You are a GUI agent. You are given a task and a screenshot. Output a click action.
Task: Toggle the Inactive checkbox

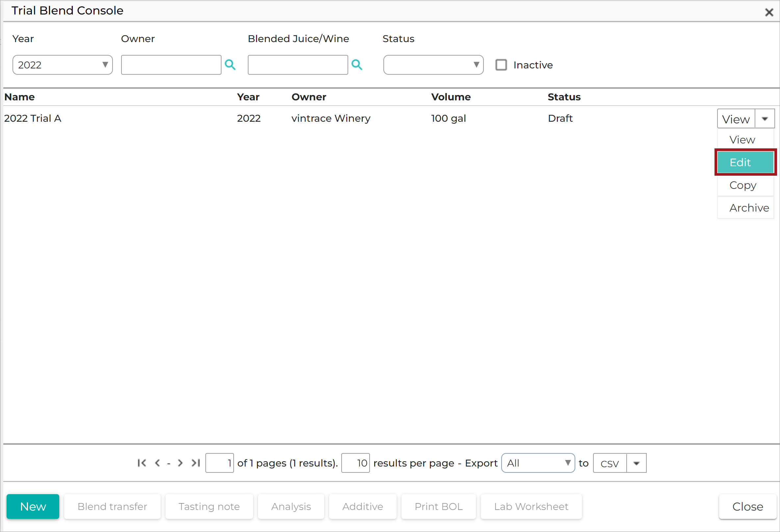point(501,65)
